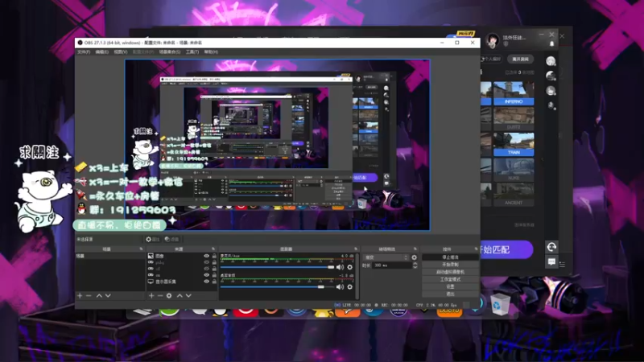Open transition properties gear next to 渐变

click(x=414, y=257)
